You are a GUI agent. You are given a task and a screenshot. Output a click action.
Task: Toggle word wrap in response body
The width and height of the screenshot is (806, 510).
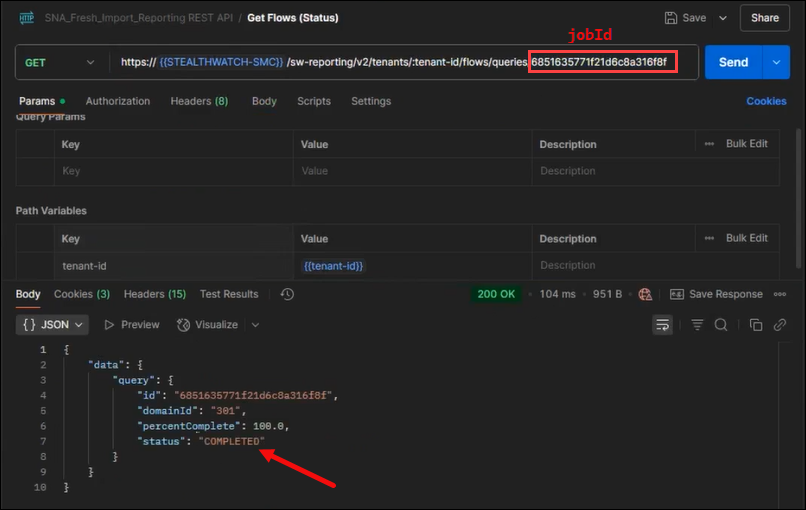tap(662, 325)
